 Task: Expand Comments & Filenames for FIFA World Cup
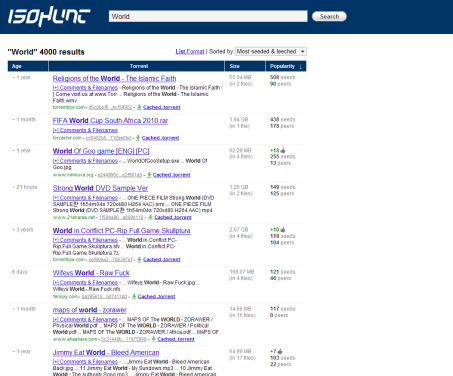click(85, 130)
